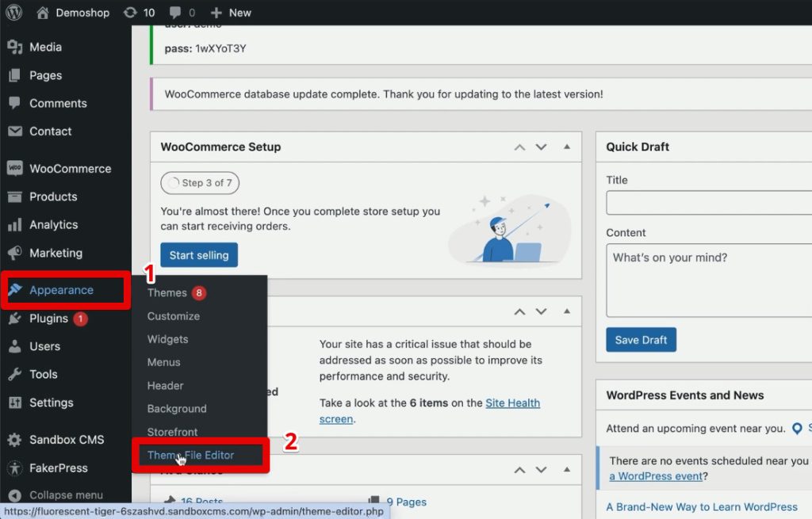This screenshot has height=519, width=812.
Task: Click the Demoshop home icon
Action: tap(43, 13)
